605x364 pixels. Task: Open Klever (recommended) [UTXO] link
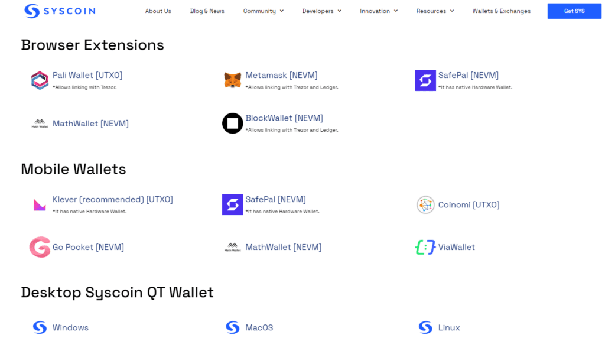click(113, 200)
